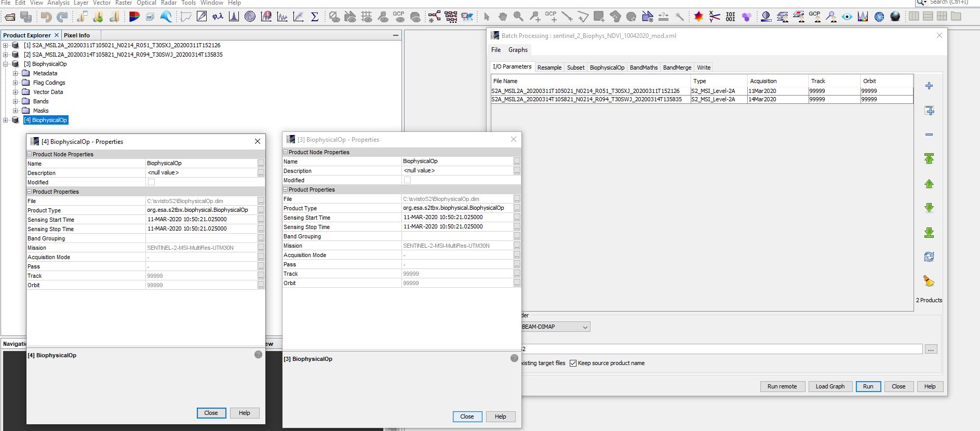Select the Zoom magnifier tool
The height and width of the screenshot is (431, 980).
(518, 17)
